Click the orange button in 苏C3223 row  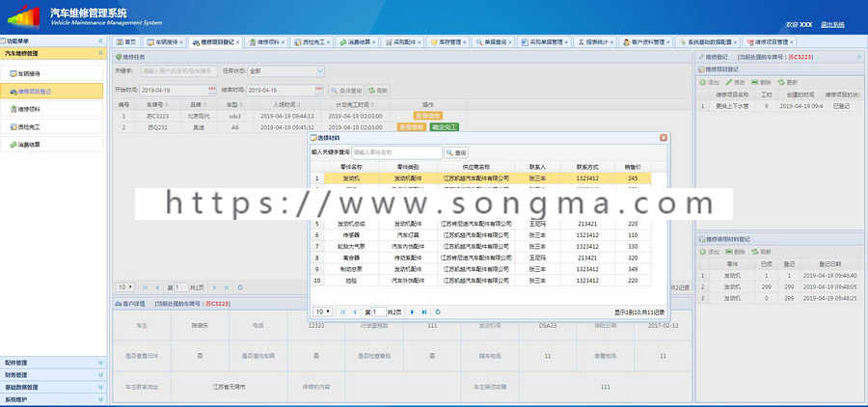pos(428,116)
